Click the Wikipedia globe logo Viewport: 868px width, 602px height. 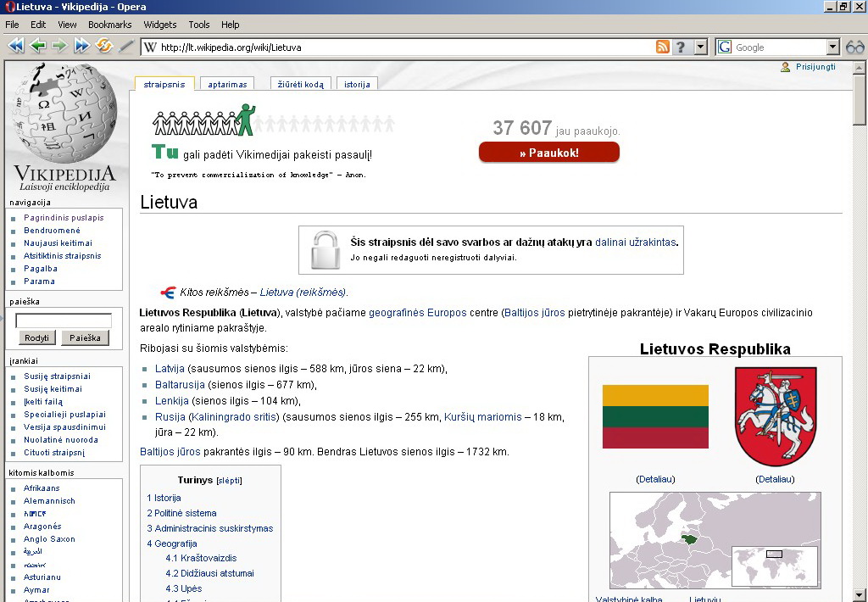point(64,116)
